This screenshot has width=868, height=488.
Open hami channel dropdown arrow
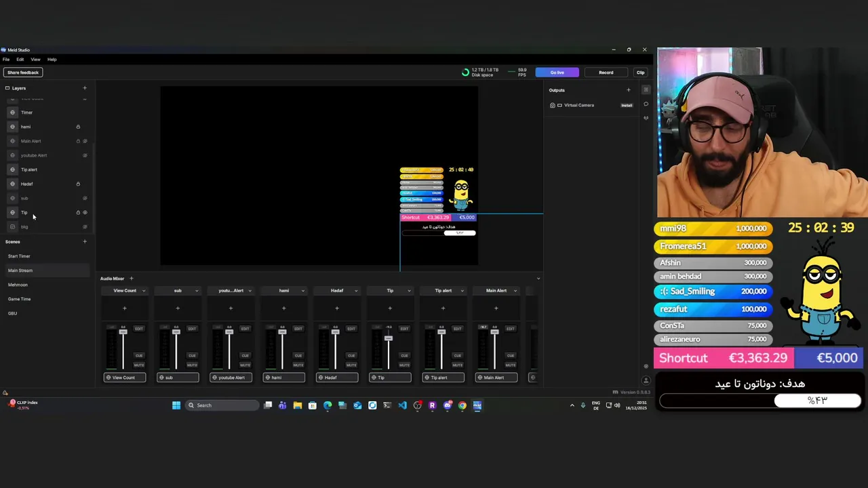coord(302,291)
